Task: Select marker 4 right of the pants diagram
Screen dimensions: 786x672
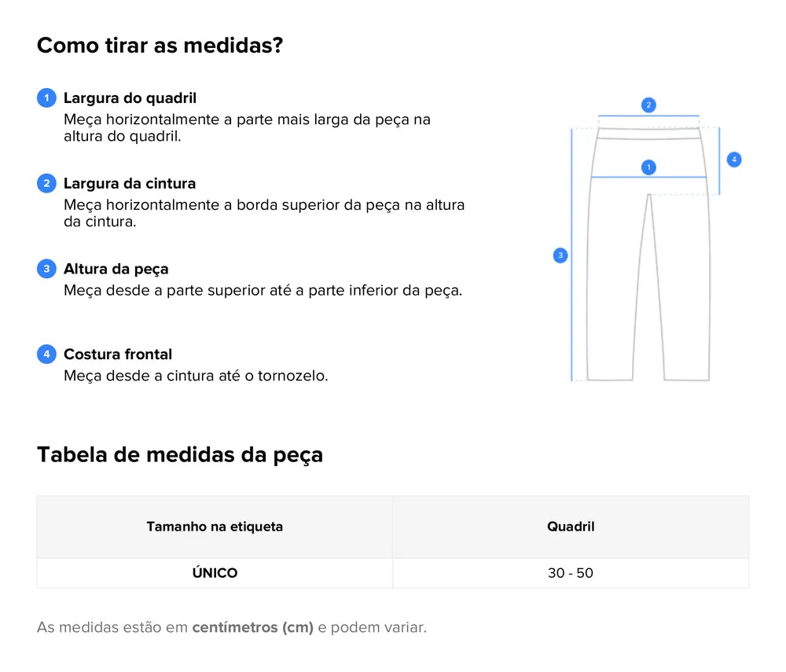Action: tap(734, 160)
